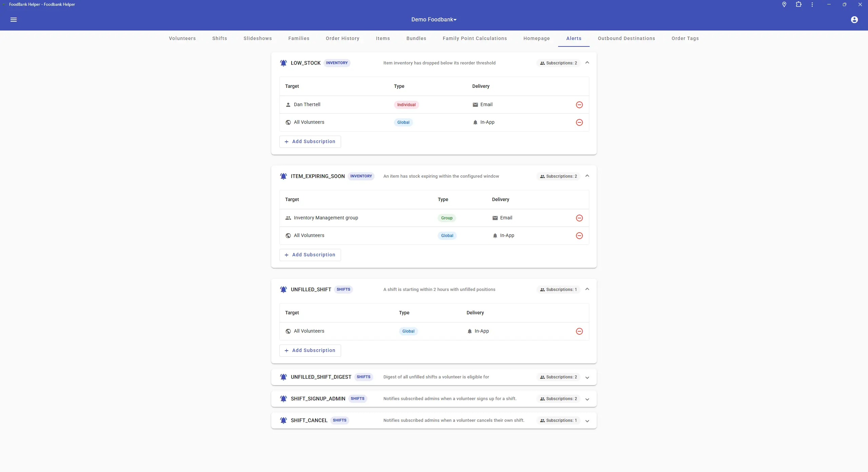Click the Inventory Management group target name
Screen dimensions: 868x472
pyautogui.click(x=325, y=218)
